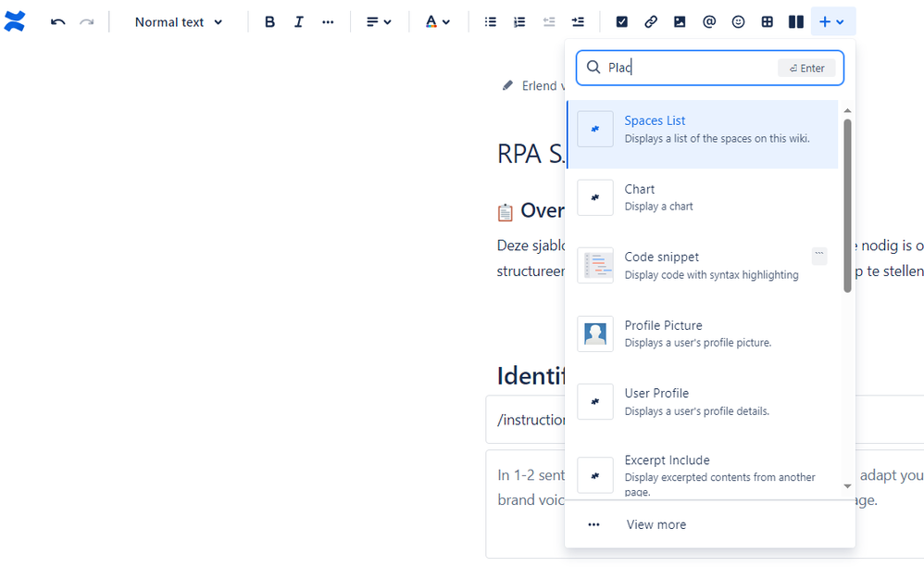Screen dimensions: 924x567
Task: Open the text alignment dropdown
Action: click(379, 22)
